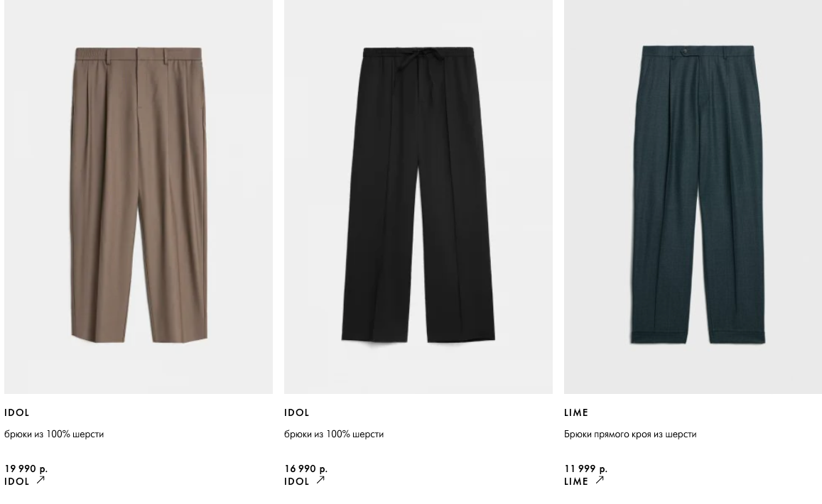Click the arrow icon beside IDOL under 19 990 р.
The height and width of the screenshot is (504, 822).
40,480
